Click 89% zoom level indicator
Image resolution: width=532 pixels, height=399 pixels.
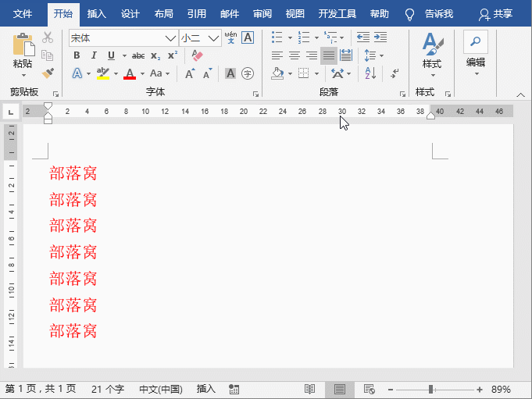pos(501,390)
